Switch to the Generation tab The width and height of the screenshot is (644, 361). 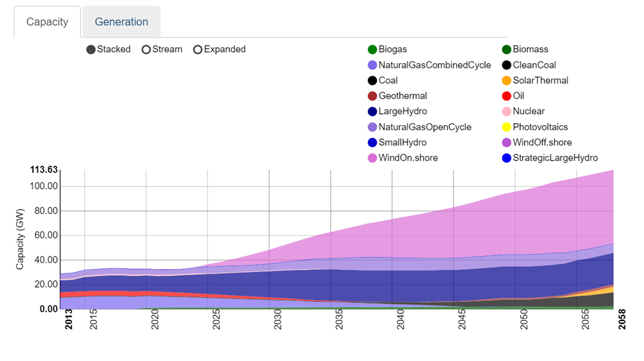(x=121, y=22)
